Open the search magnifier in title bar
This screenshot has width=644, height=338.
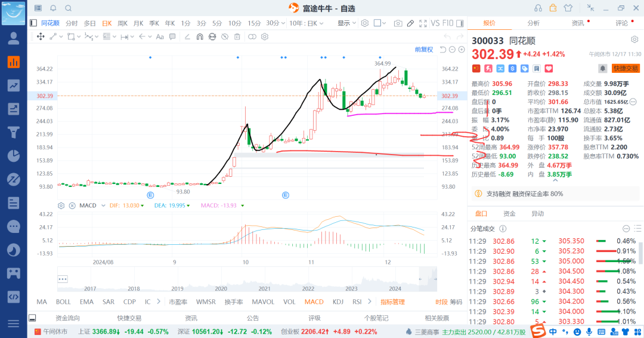point(69,8)
